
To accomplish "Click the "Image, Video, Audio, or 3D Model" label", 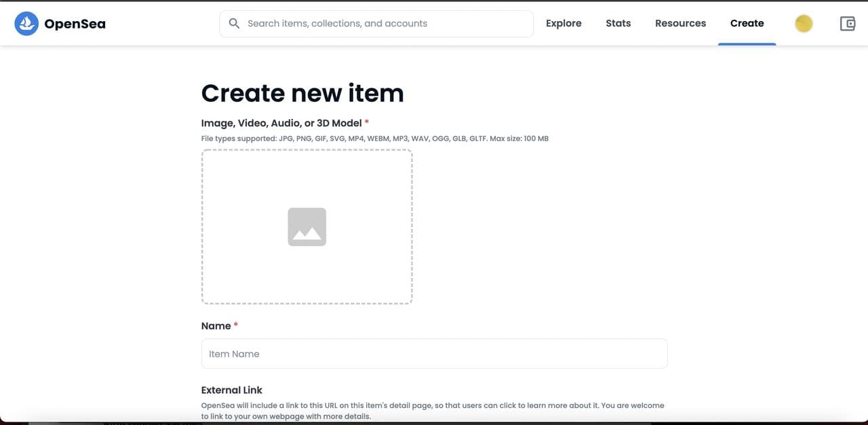I will (281, 123).
